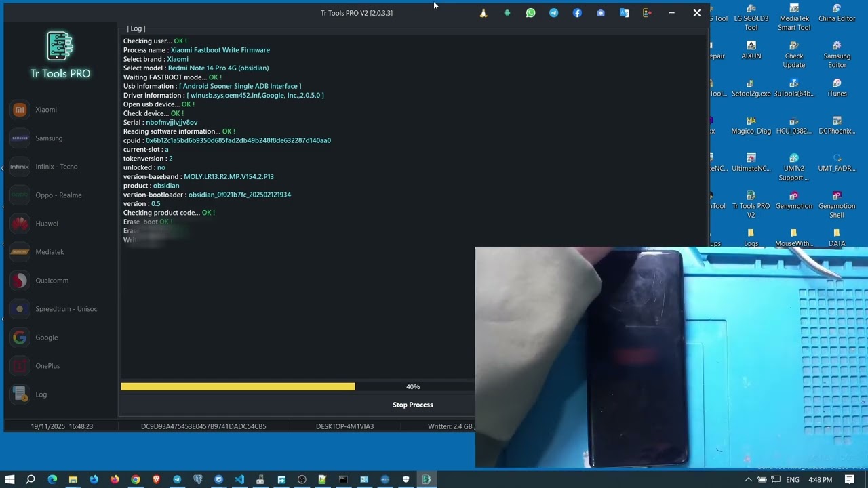Open UMTv2 Support desktop shortcut
The height and width of the screenshot is (488, 868).
click(794, 167)
